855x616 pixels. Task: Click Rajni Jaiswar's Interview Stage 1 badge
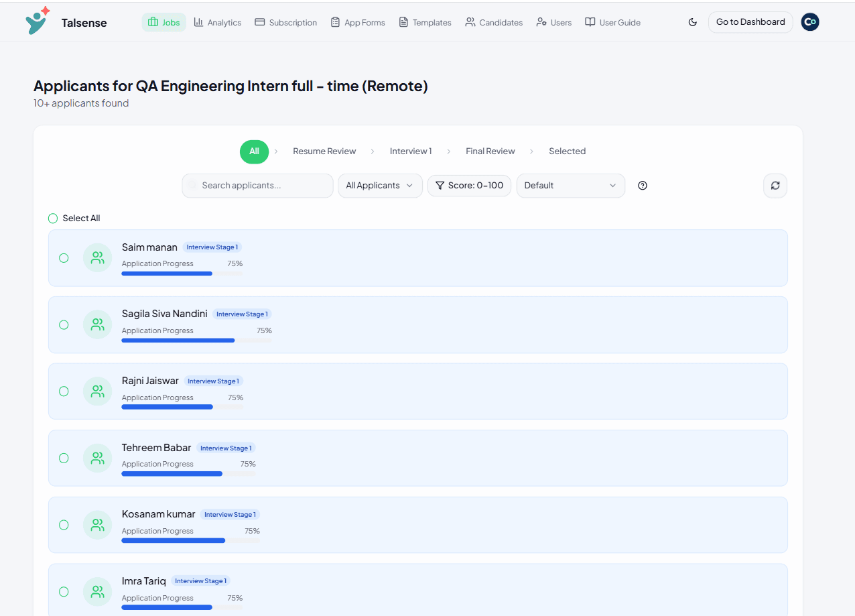214,381
